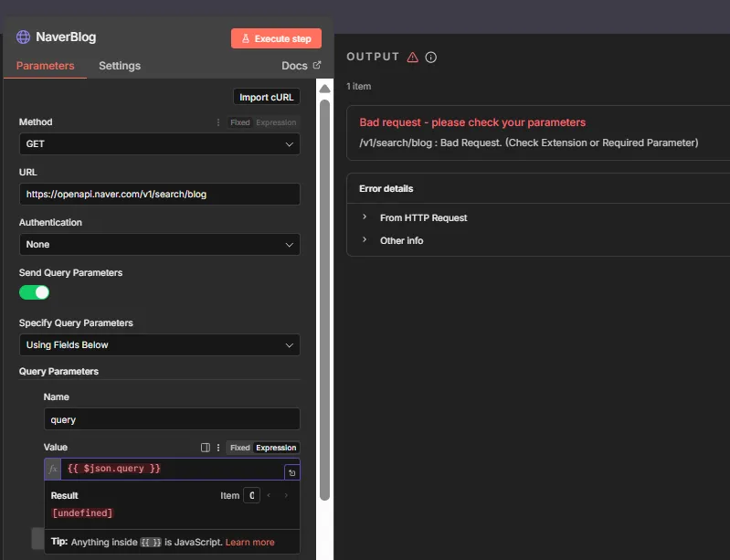Click the Learn more link

point(250,543)
